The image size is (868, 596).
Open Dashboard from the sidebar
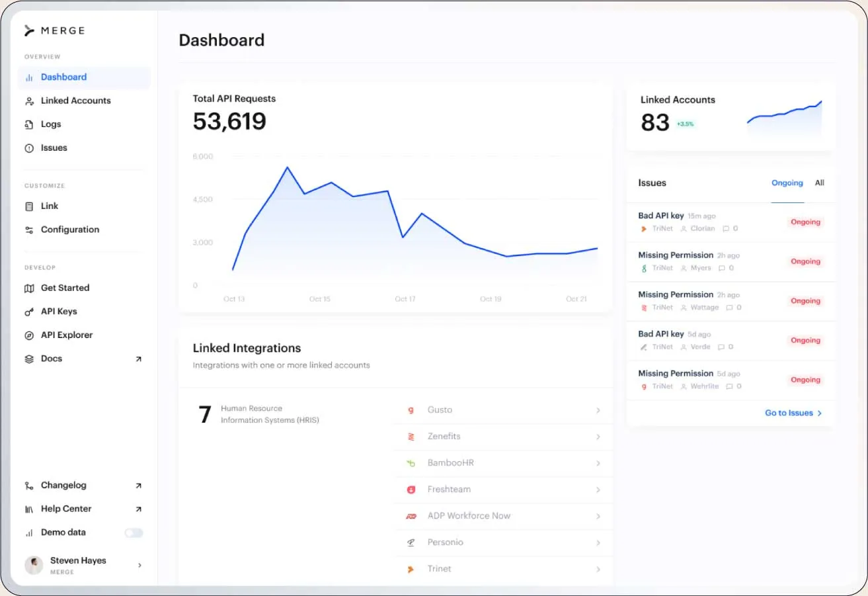click(84, 77)
